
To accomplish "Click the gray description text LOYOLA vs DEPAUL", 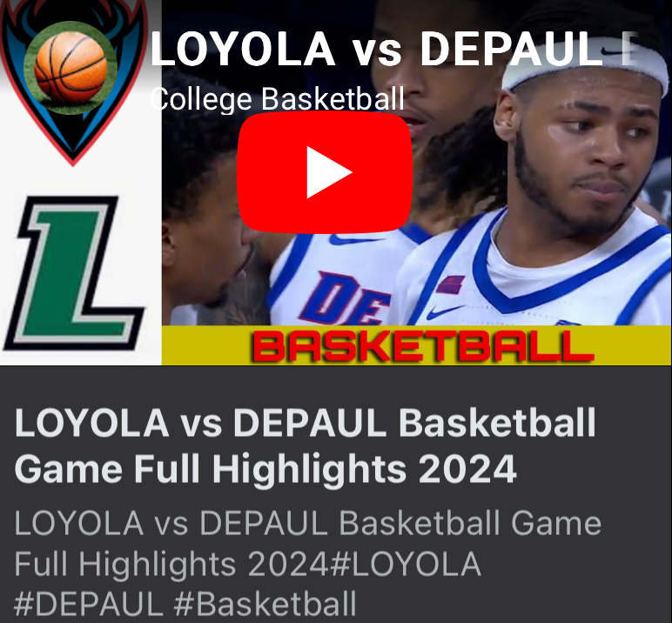I will (x=171, y=523).
